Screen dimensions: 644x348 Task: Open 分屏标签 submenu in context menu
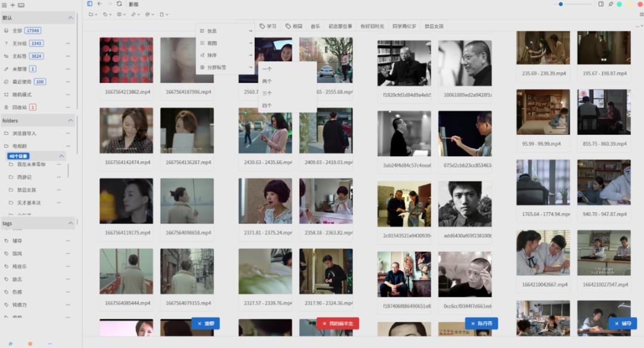(225, 67)
